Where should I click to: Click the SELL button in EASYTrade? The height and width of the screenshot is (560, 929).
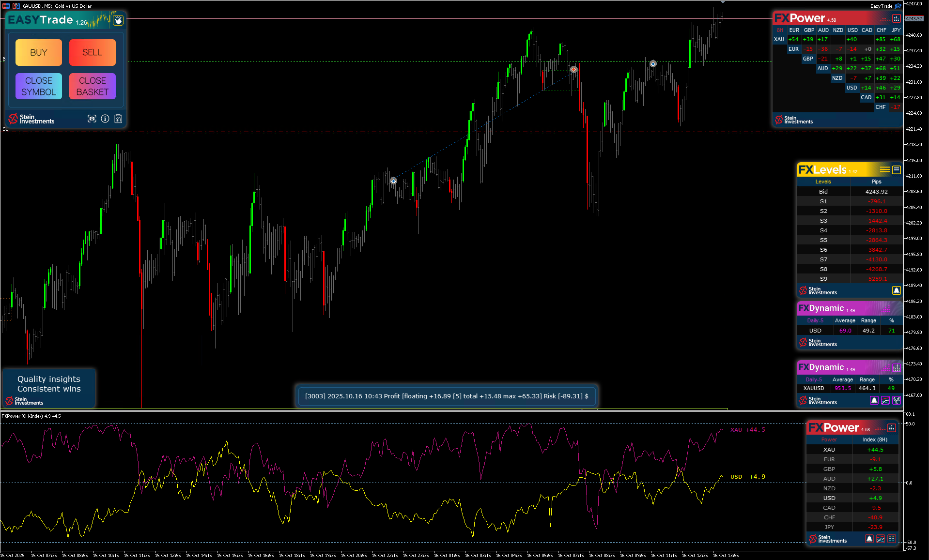(92, 52)
